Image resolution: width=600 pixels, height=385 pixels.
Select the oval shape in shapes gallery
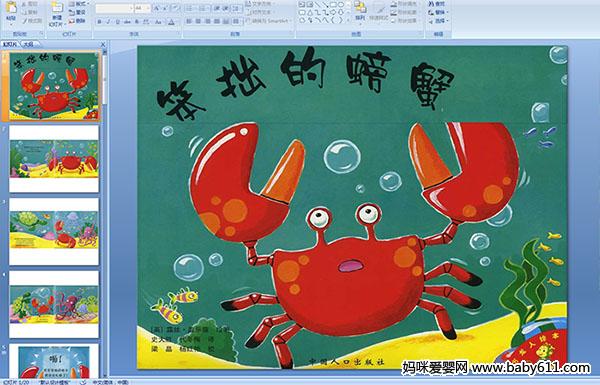coord(341,5)
